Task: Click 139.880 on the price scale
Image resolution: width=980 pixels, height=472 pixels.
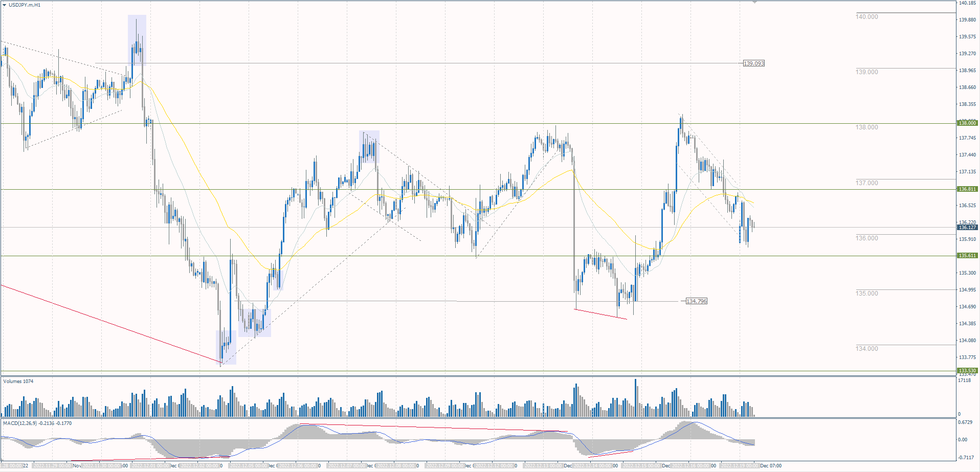Action: point(967,20)
